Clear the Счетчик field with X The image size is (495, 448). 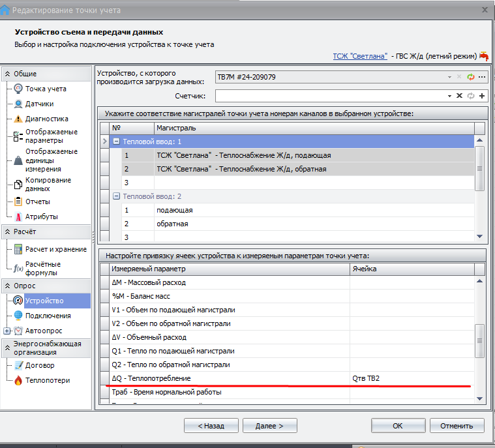(x=460, y=96)
